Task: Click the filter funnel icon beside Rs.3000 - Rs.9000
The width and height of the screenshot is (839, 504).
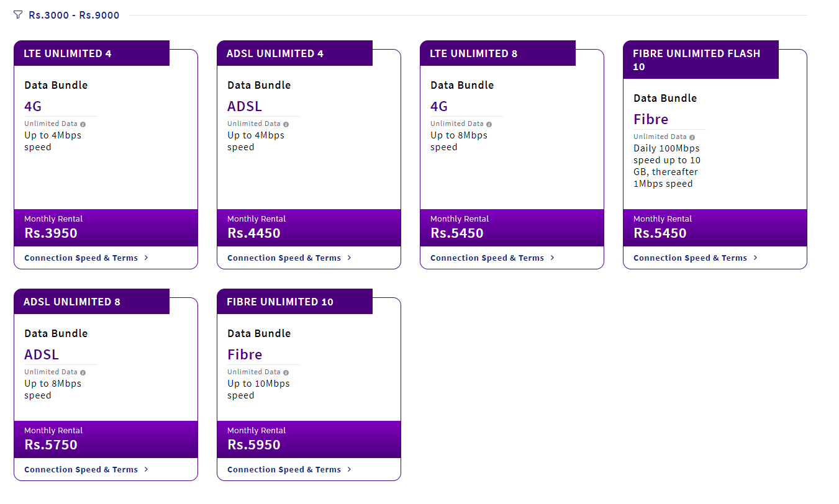Action: click(17, 15)
